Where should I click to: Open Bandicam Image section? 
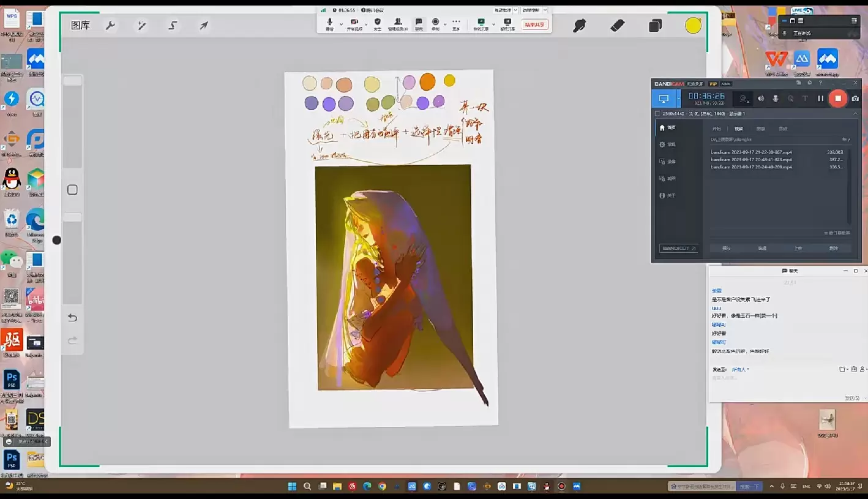pos(667,179)
